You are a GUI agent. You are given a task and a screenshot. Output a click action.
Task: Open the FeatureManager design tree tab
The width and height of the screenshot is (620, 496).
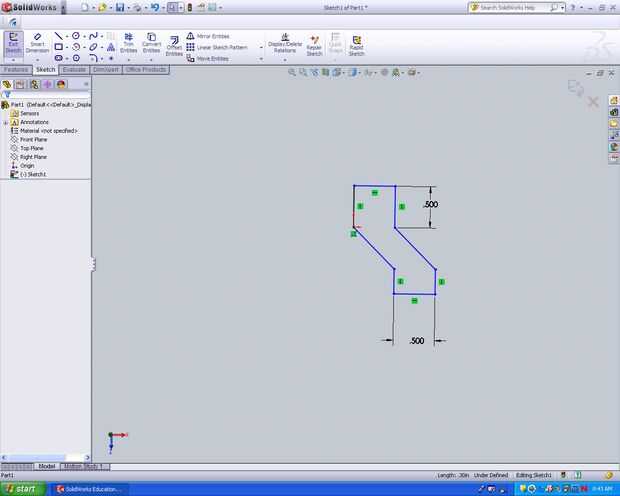pos(7,84)
